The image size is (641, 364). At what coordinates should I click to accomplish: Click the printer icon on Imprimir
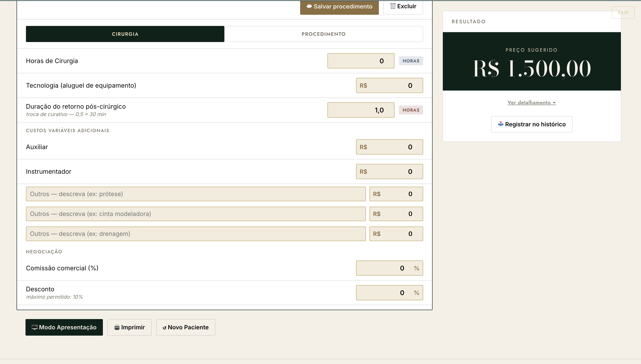117,327
